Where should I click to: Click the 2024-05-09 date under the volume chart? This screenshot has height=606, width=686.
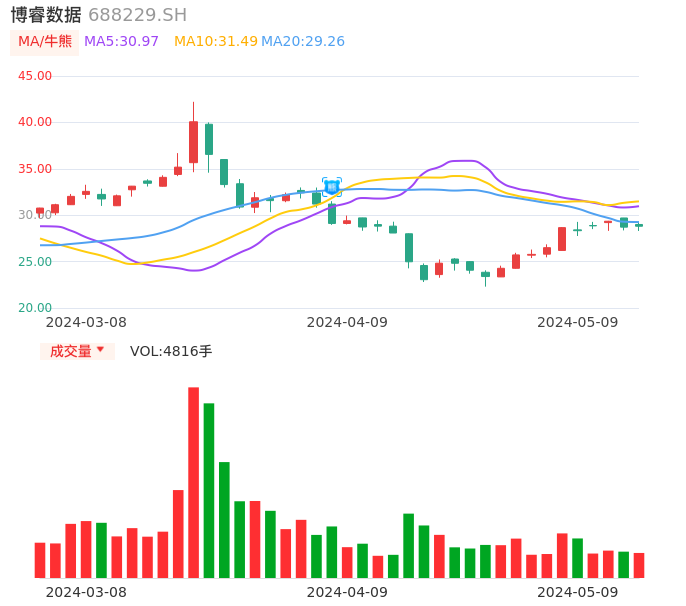[577, 592]
